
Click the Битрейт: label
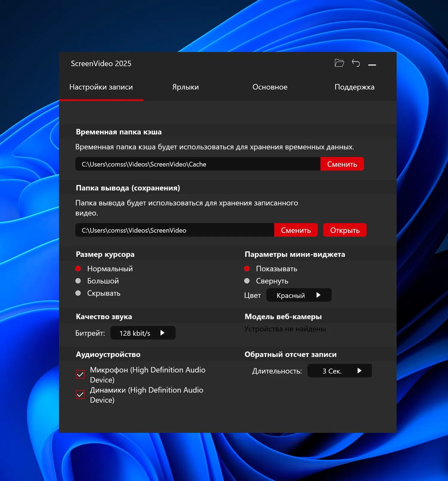click(x=90, y=333)
